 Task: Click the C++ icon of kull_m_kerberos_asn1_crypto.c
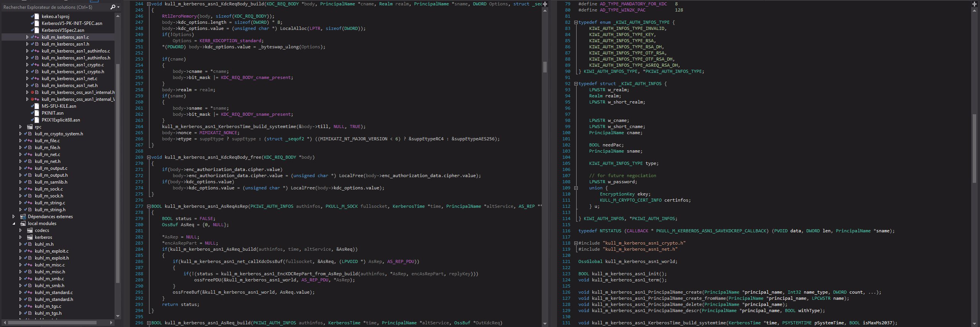click(37, 65)
